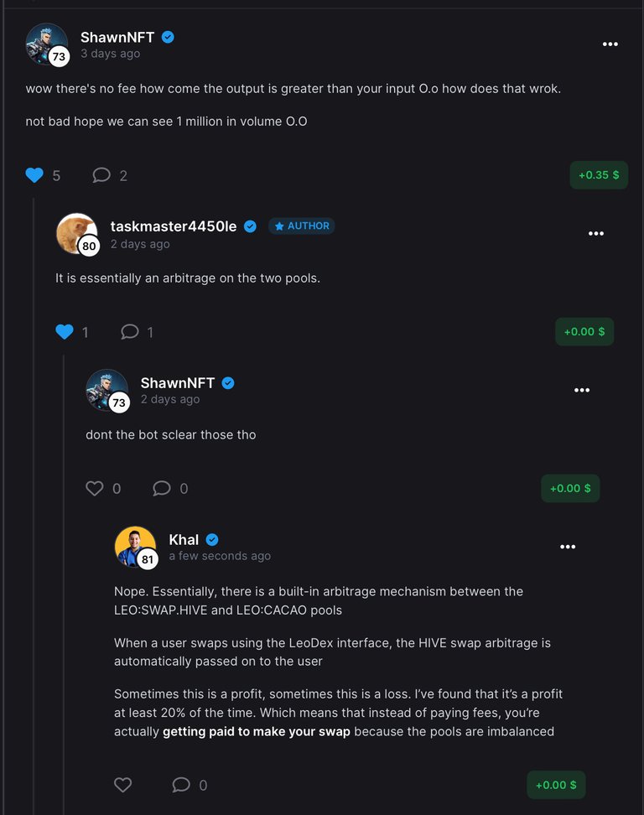Click Khal's verified checkmark badge

pos(213,539)
